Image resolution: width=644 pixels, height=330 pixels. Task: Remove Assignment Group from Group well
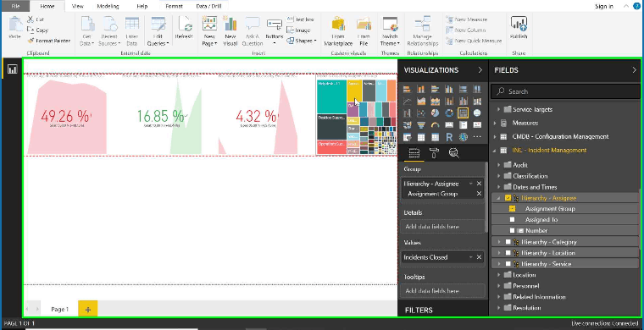pyautogui.click(x=479, y=194)
